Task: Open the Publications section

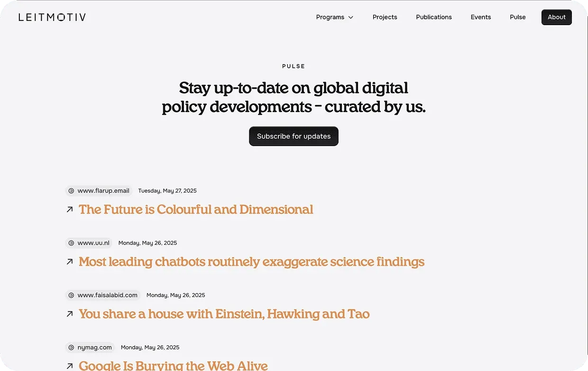Action: [x=434, y=17]
